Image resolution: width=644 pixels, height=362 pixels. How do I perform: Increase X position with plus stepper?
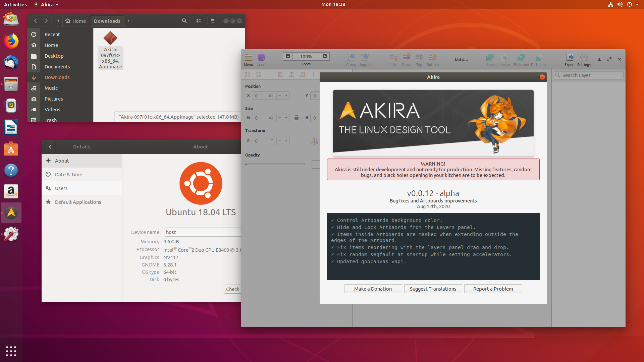[286, 96]
